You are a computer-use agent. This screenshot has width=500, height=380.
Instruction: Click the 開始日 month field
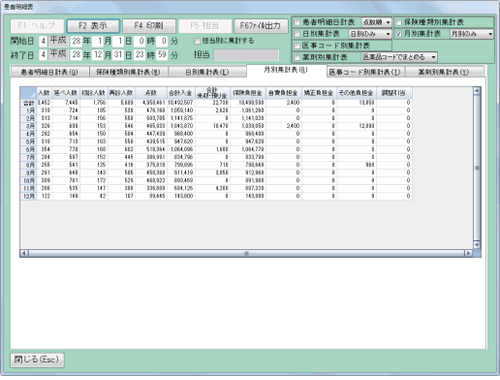click(x=98, y=41)
